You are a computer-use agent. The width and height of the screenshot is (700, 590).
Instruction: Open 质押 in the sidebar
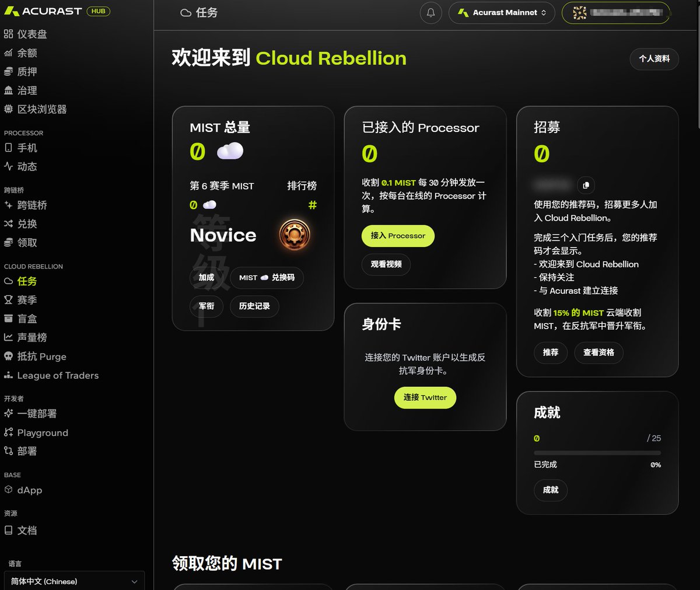coord(21,72)
